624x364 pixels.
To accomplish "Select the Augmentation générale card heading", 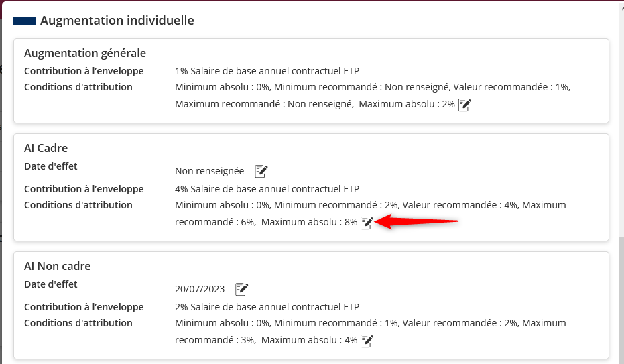I will [x=85, y=53].
